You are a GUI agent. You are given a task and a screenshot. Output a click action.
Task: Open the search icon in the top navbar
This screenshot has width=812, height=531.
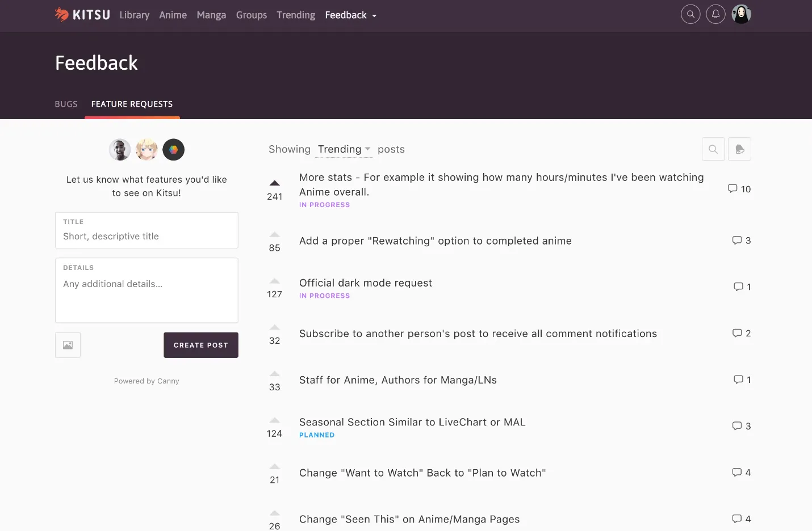(x=690, y=14)
